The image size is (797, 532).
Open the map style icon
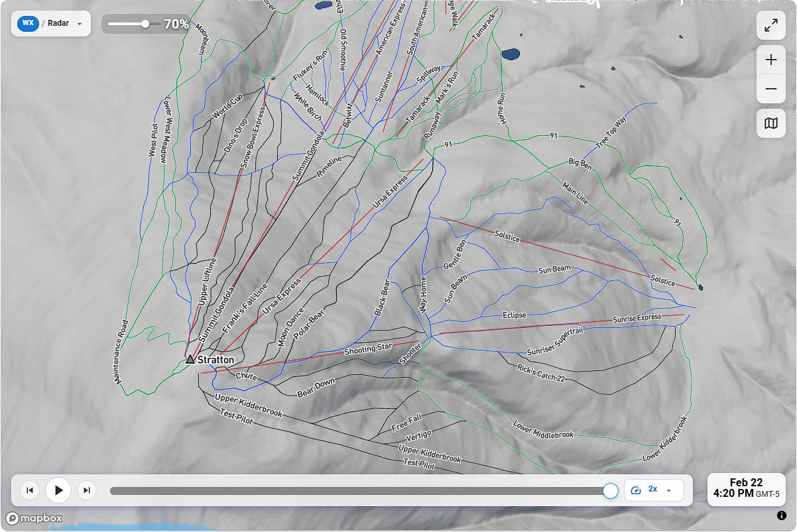click(x=771, y=123)
